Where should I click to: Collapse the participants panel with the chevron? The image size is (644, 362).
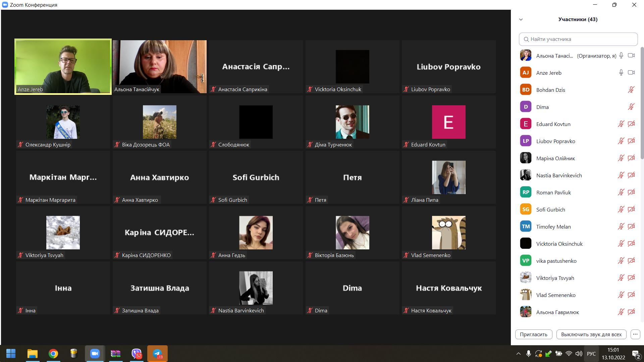point(521,19)
